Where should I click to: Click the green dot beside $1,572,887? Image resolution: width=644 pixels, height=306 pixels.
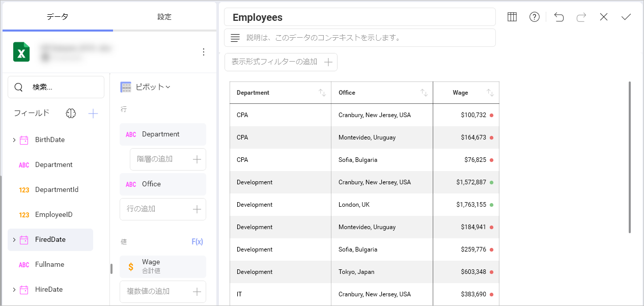tap(492, 182)
